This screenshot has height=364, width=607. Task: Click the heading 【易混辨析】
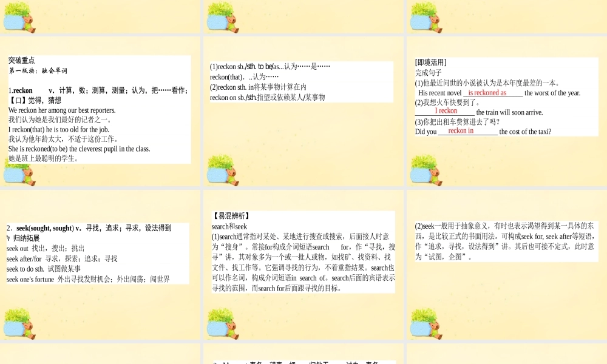pyautogui.click(x=231, y=216)
